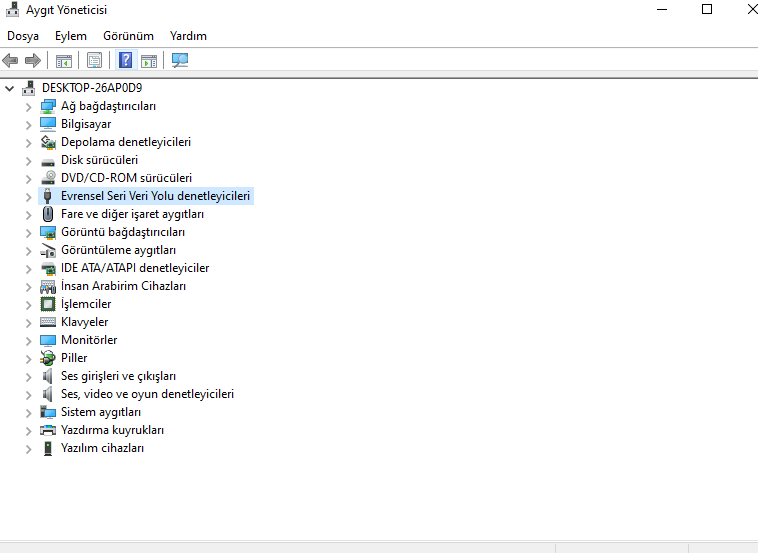The image size is (758, 553).
Task: Click the IDE ATA/ATAPI denetleyiciler icon
Action: [48, 268]
